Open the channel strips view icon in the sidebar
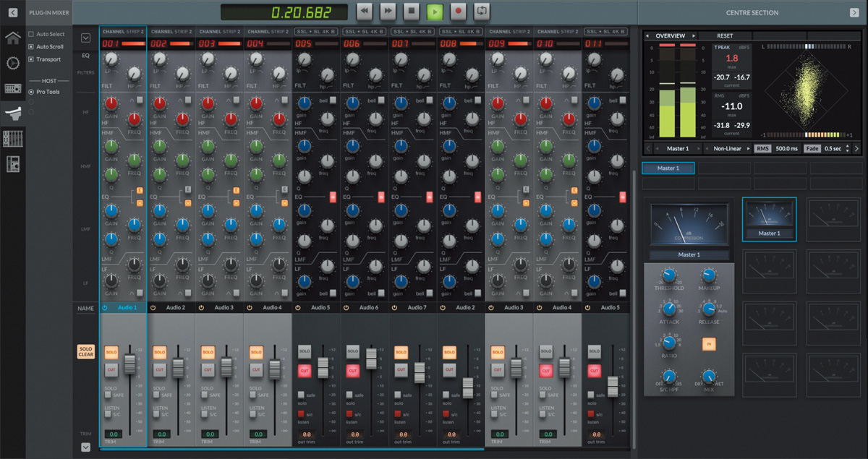This screenshot has width=868, height=459. pos(12,138)
